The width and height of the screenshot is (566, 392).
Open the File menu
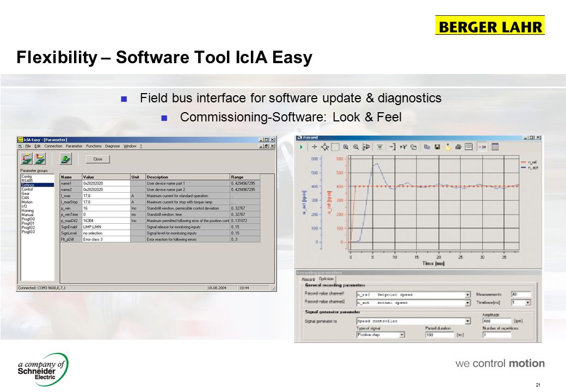click(28, 146)
